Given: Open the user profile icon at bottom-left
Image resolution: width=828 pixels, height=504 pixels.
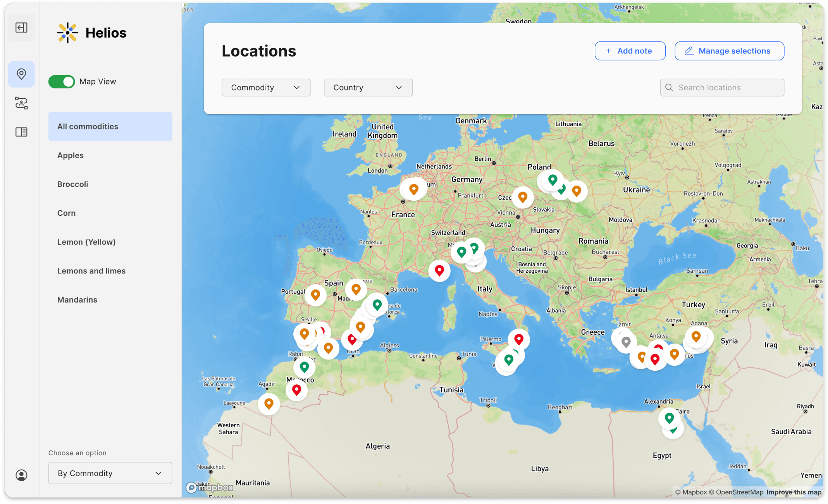Looking at the screenshot, I should 21,475.
